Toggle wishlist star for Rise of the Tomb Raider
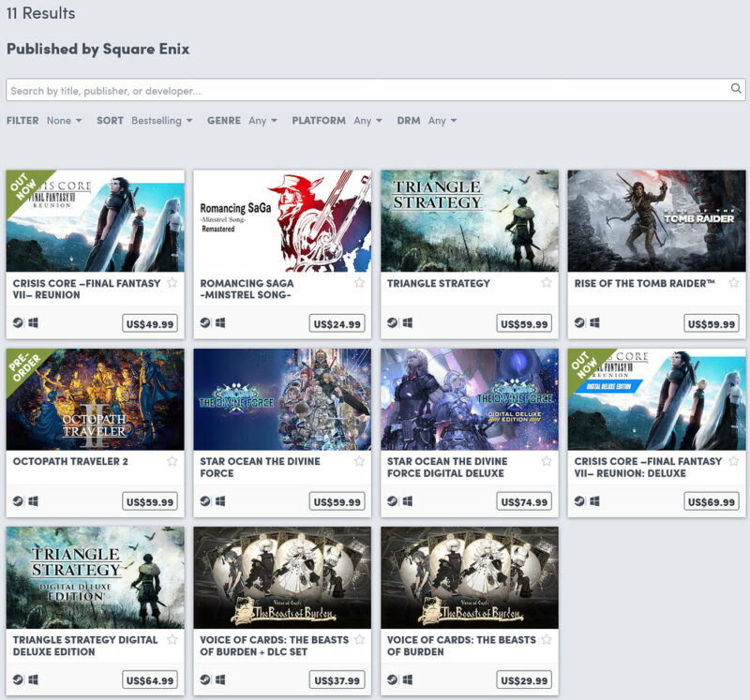This screenshot has width=750, height=700. 734,283
